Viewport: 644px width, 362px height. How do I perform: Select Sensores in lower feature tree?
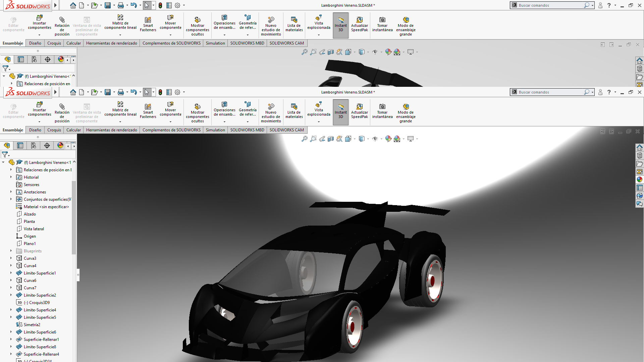point(32,185)
